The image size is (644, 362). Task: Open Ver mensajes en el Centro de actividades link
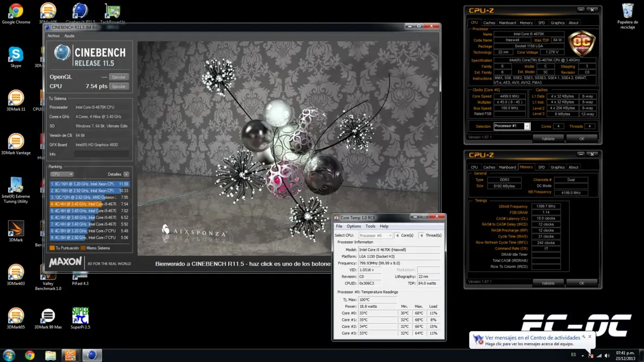(533, 338)
